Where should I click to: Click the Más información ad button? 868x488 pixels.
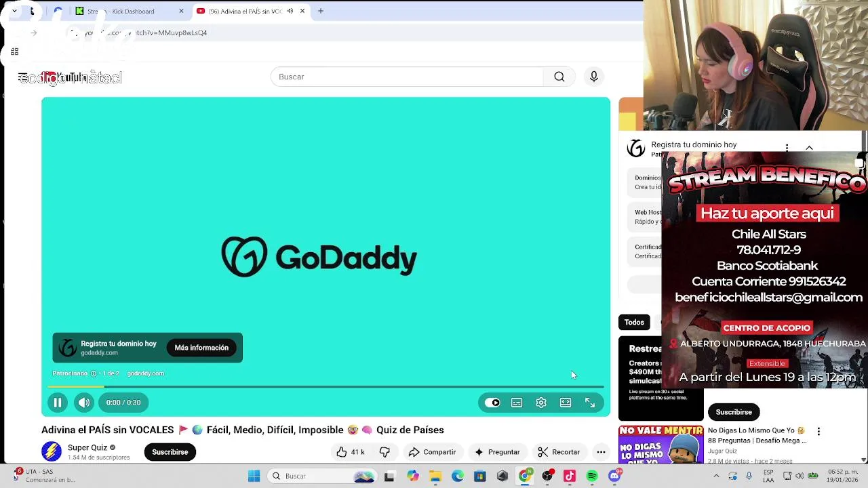pyautogui.click(x=201, y=348)
